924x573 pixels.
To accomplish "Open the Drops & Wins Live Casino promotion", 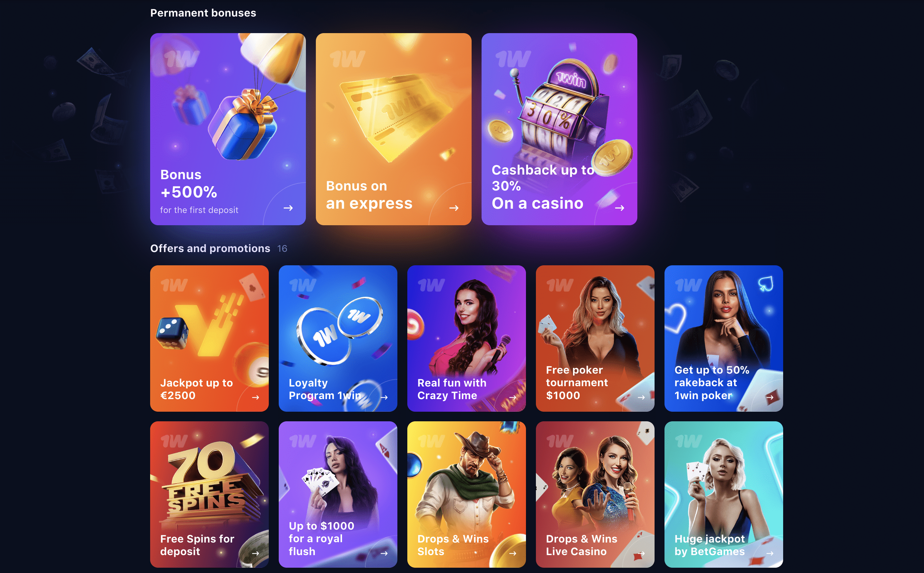I will [595, 494].
